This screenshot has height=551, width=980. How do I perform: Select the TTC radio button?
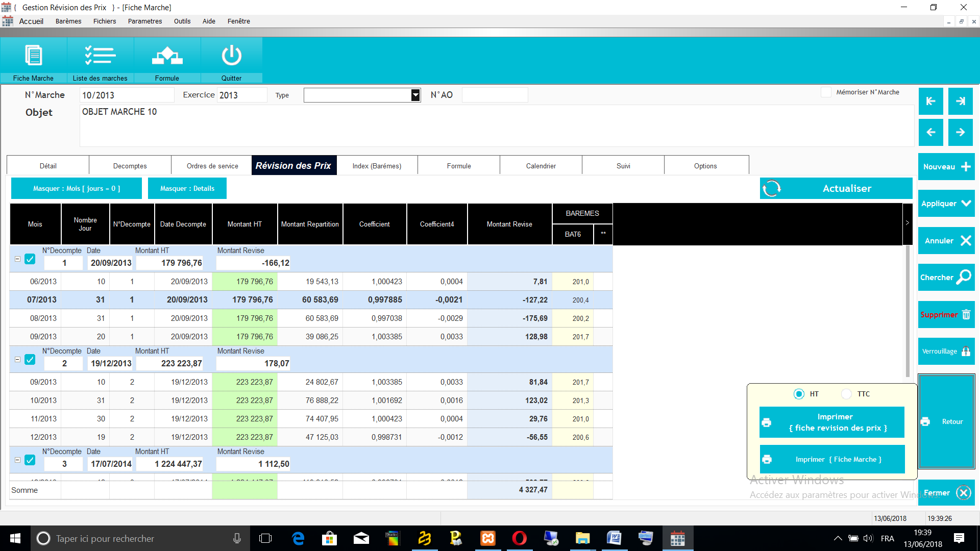click(846, 394)
